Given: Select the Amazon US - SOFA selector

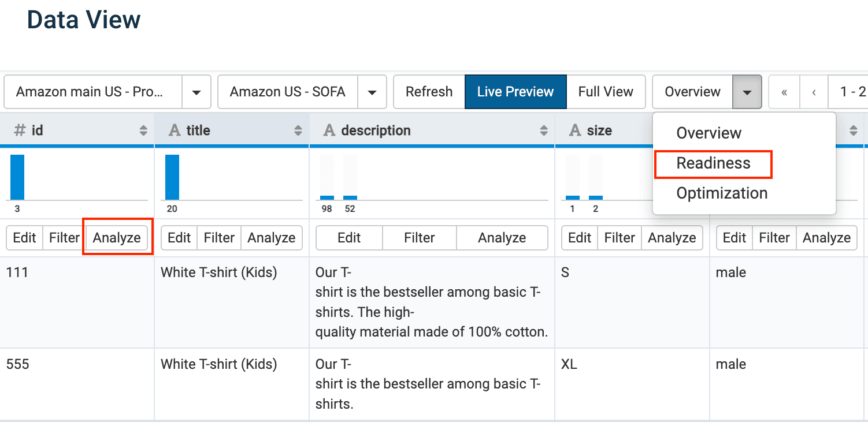Looking at the screenshot, I should click(288, 92).
